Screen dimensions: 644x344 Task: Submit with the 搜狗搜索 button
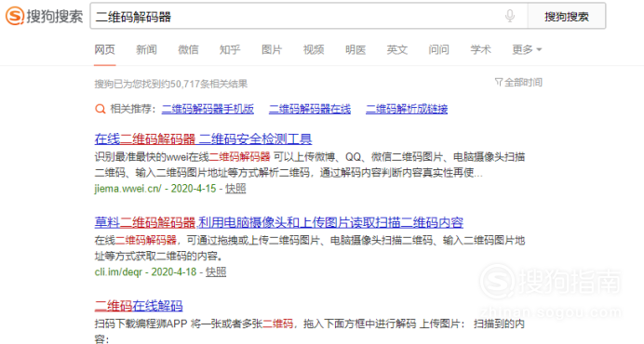[567, 17]
